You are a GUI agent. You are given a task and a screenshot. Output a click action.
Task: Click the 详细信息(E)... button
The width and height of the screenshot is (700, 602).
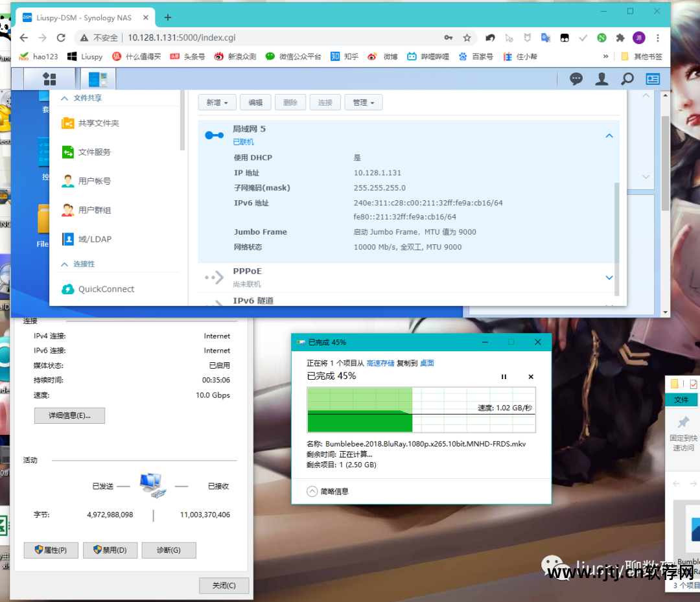point(69,415)
